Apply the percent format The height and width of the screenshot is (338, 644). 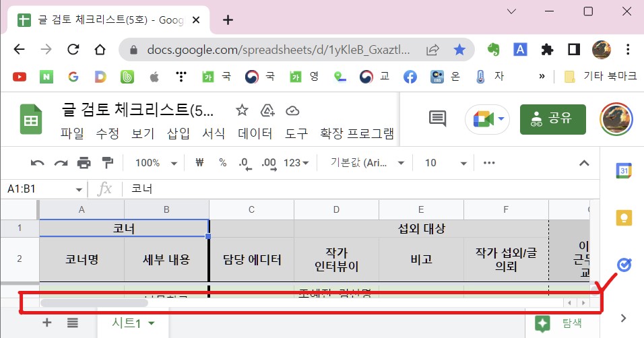coord(222,163)
